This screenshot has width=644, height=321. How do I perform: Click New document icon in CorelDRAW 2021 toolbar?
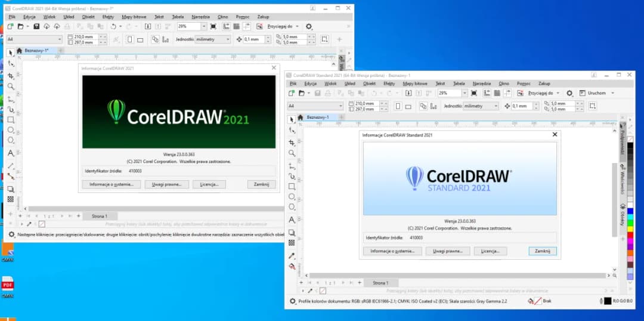pos(10,26)
